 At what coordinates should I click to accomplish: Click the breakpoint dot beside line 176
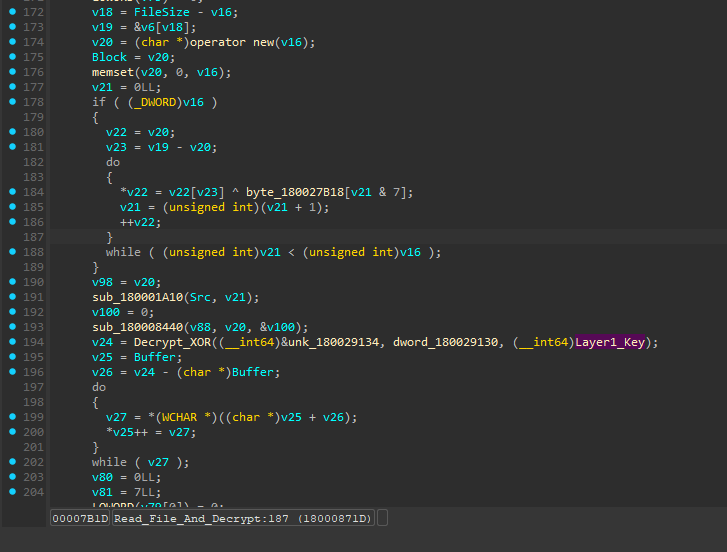click(x=13, y=71)
